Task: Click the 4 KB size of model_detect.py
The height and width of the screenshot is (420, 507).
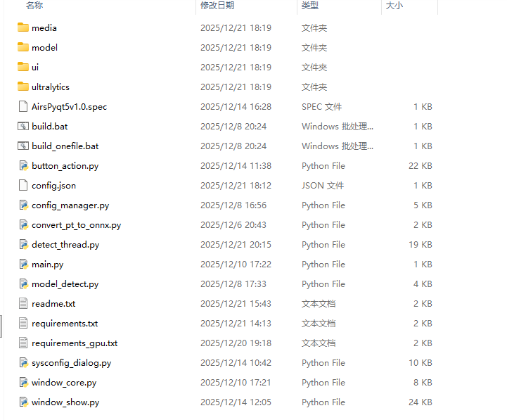Action: click(x=423, y=284)
